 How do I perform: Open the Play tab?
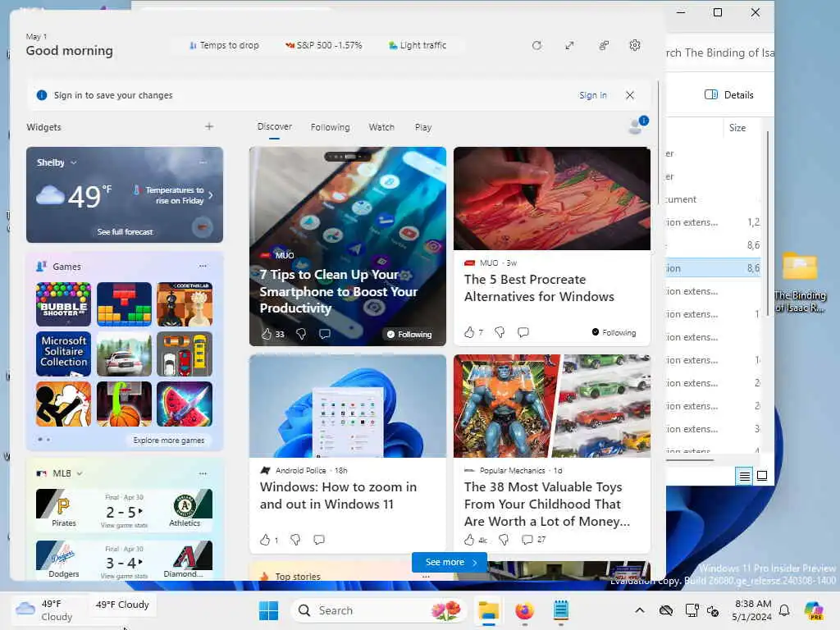tap(422, 127)
